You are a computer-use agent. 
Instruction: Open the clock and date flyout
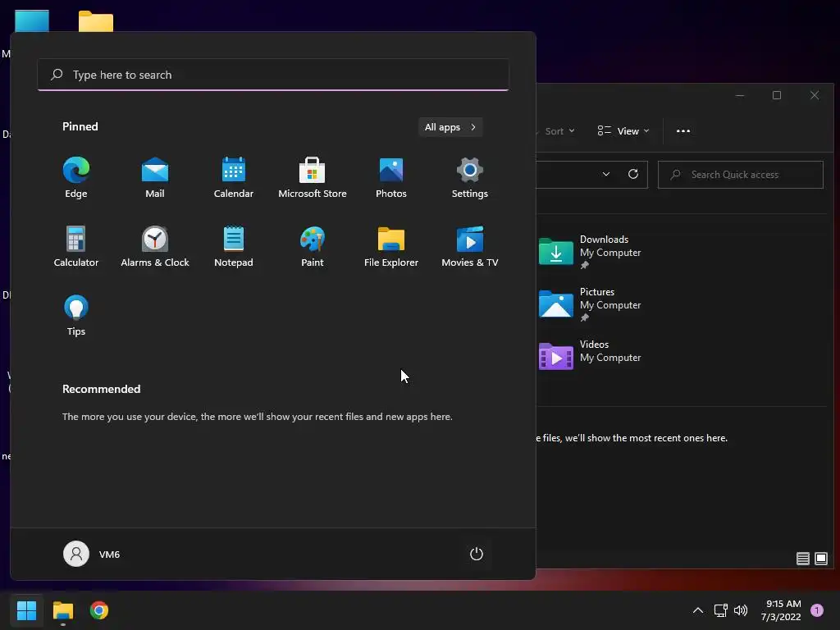coord(781,610)
